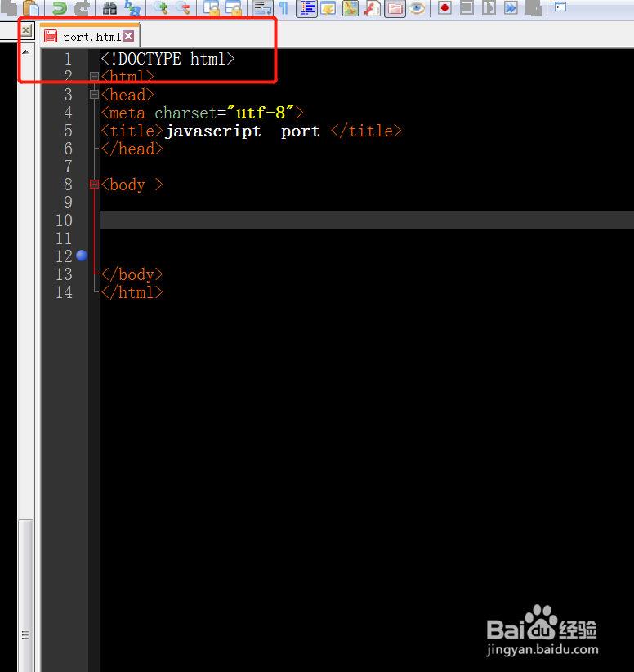
Task: Click the DOCTYPE html declaration text
Action: (167, 59)
